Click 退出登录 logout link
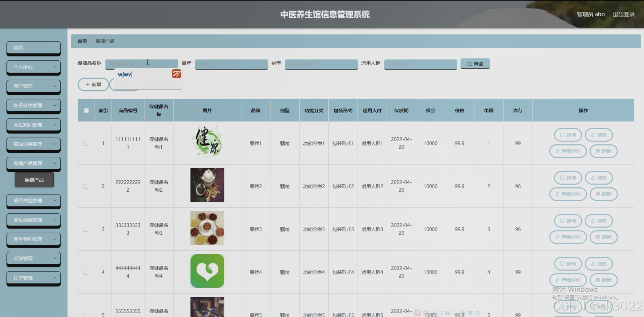Viewport: 644px width, 317px height. (623, 15)
